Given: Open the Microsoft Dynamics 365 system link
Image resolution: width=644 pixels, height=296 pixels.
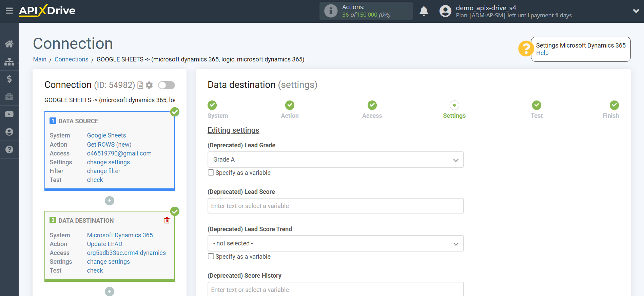Looking at the screenshot, I should tap(120, 235).
